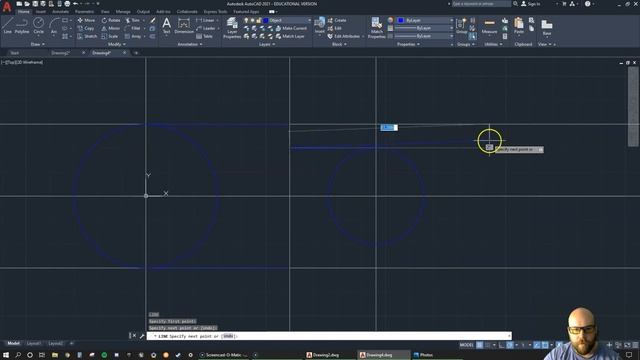Click Make Current layer button

(291, 28)
